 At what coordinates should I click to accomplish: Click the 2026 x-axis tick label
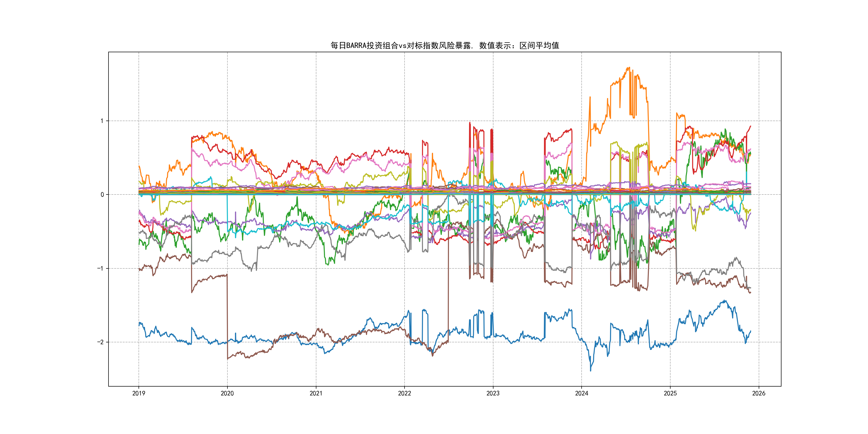(x=759, y=393)
